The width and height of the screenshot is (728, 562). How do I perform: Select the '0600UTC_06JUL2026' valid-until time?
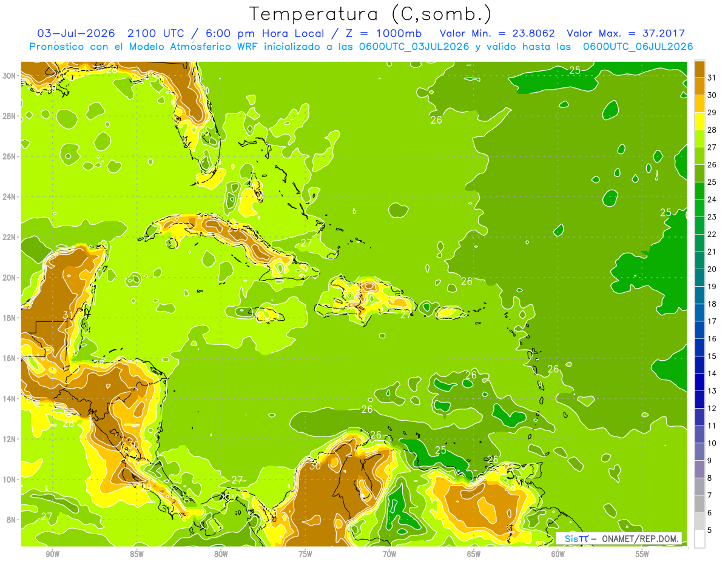pyautogui.click(x=638, y=47)
